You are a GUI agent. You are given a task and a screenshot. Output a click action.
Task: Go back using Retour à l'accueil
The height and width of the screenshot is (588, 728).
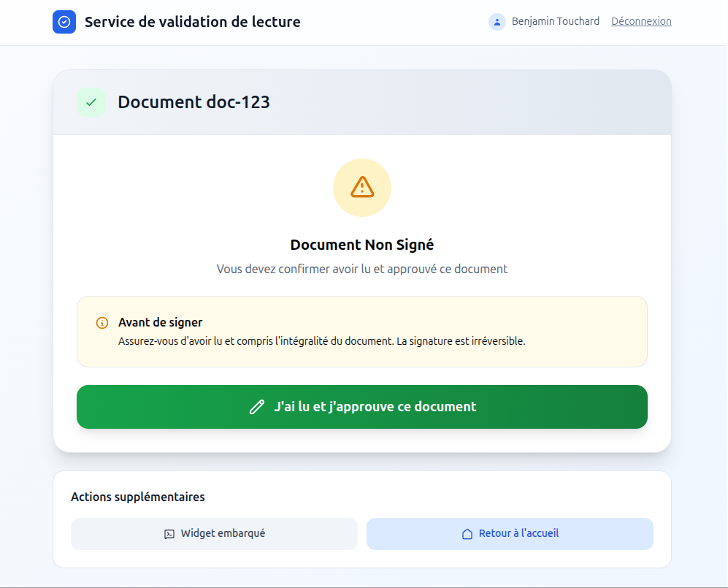click(510, 534)
